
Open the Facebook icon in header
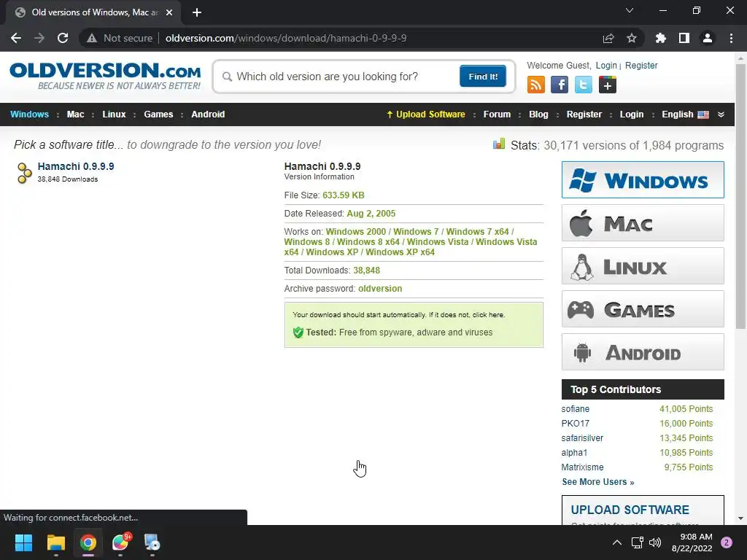(560, 85)
